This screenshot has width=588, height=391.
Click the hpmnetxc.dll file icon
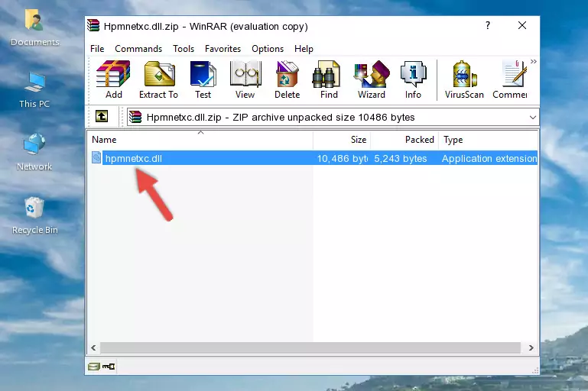coord(96,157)
